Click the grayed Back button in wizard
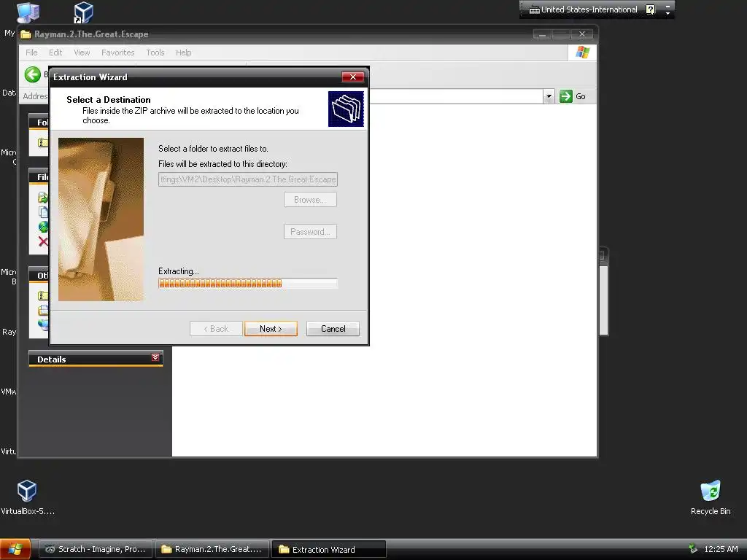Screen dimensions: 747x560 (216, 329)
